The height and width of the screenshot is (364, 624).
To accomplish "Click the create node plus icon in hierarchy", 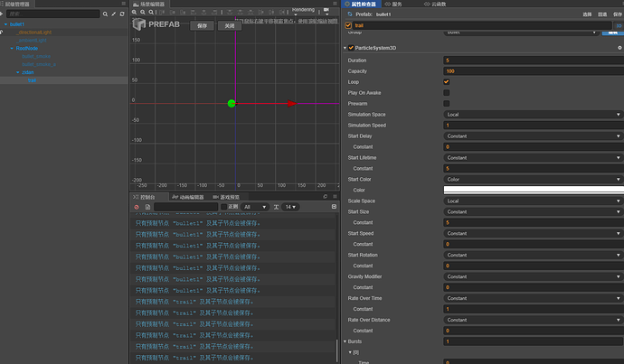I will [1, 14].
